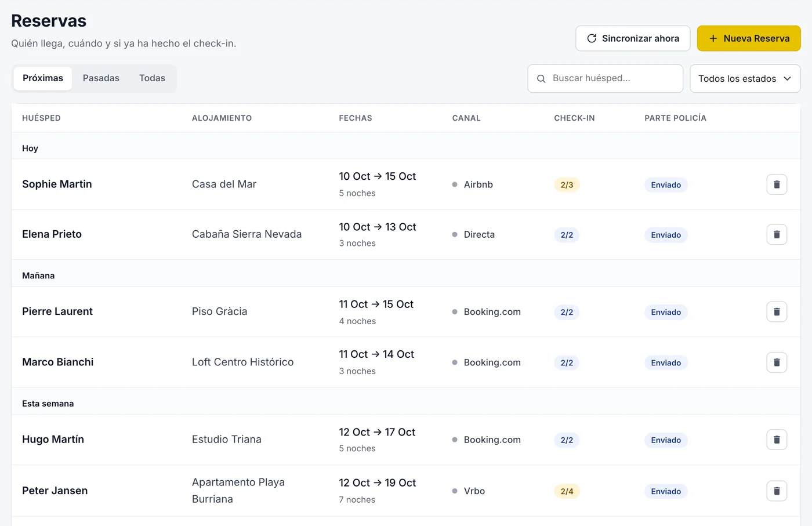Screen dimensions: 812x526
Task: Click the PARTE POLICÍA column header
Action: tap(675, 118)
